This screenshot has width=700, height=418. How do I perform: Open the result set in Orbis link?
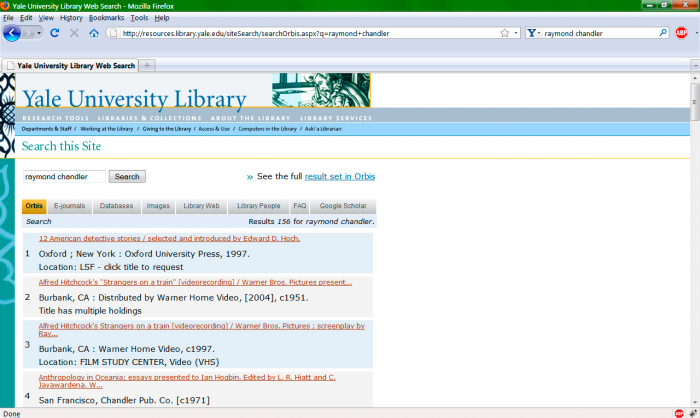click(x=340, y=176)
